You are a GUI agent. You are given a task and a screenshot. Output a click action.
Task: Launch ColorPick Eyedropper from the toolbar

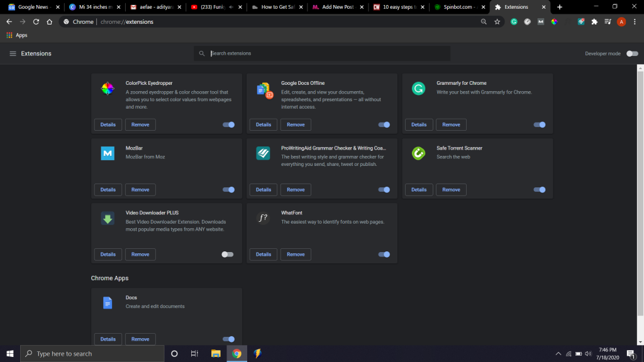pyautogui.click(x=555, y=22)
